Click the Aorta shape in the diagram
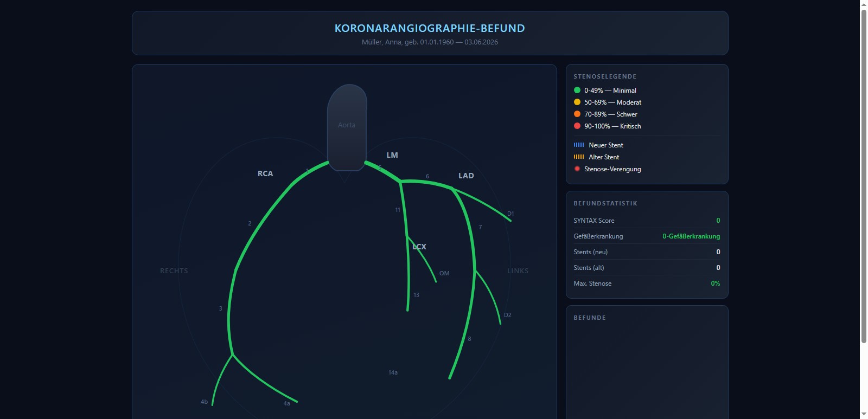868x419 pixels. (347, 127)
